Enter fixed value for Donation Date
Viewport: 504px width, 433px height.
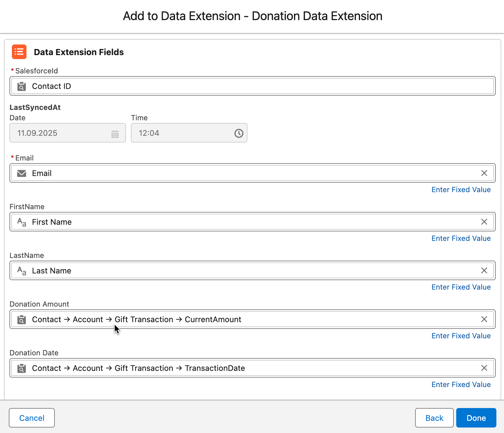pos(461,385)
